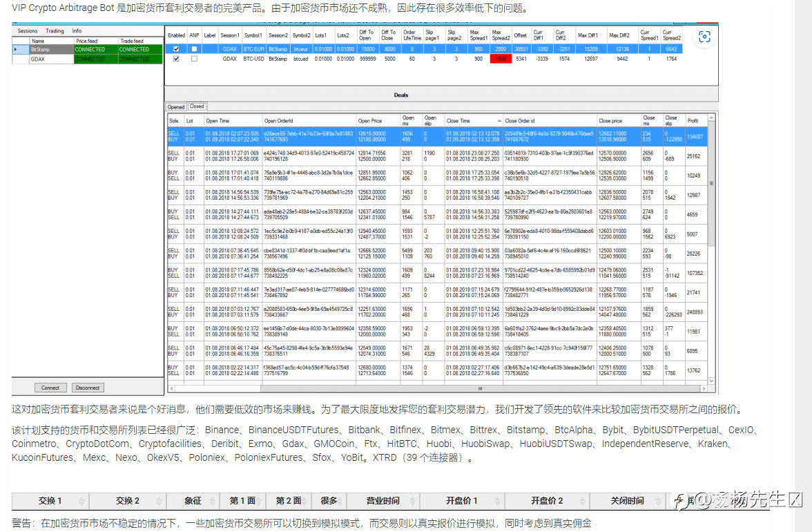This screenshot has width=812, height=532.
Task: Switch to the Opened deals tab
Action: 175,106
